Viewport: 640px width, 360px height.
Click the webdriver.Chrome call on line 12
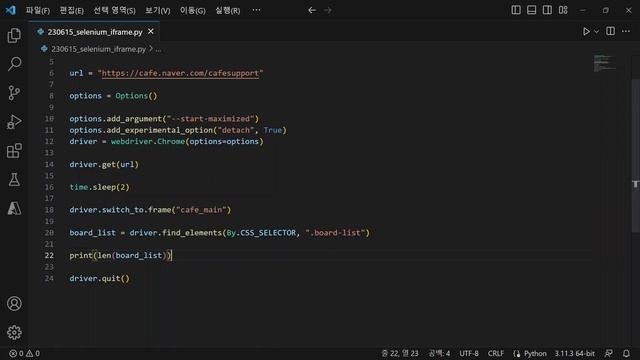pyautogui.click(x=148, y=142)
